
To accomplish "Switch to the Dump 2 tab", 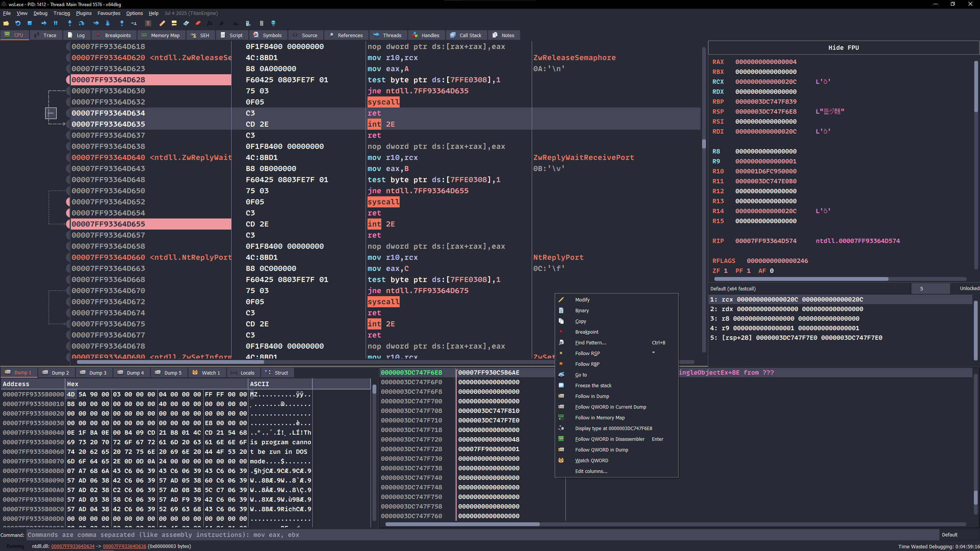I will pos(56,372).
